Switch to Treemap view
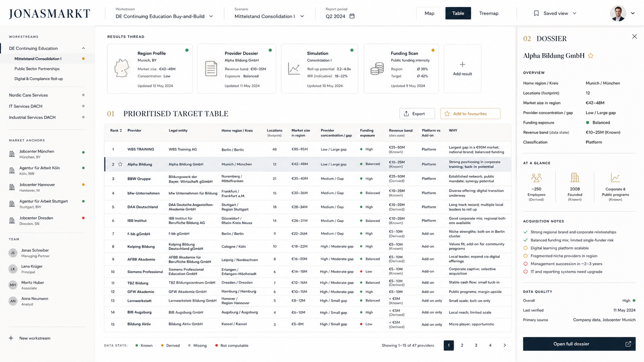Image resolution: width=644 pixels, height=362 pixels. (489, 13)
